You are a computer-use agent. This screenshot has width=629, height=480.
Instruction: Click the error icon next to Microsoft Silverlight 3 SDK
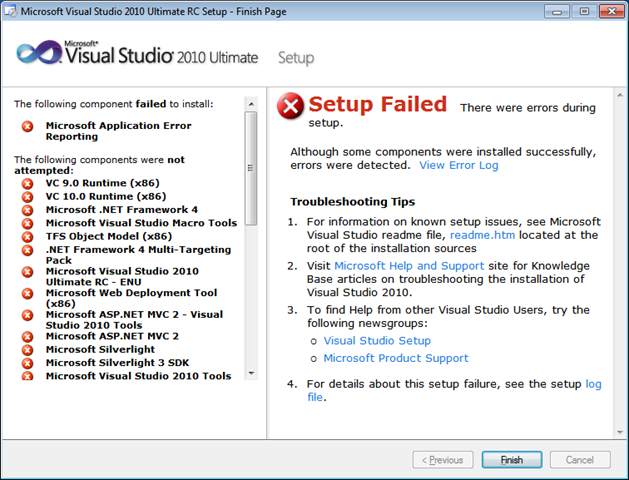[x=27, y=363]
